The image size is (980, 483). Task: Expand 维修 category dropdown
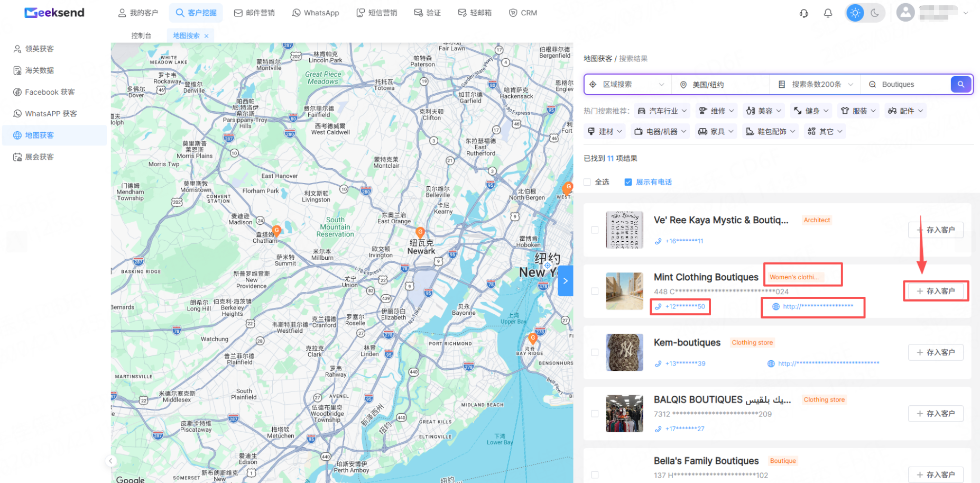(716, 111)
